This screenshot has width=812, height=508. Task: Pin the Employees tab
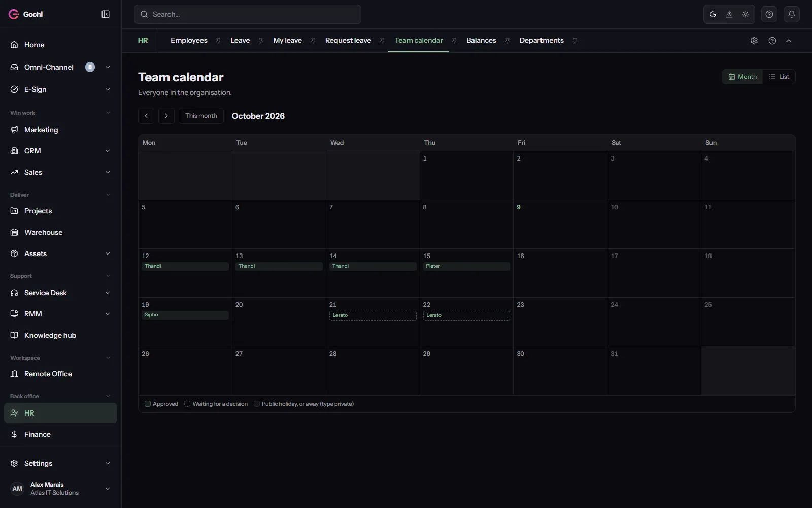[x=218, y=41]
